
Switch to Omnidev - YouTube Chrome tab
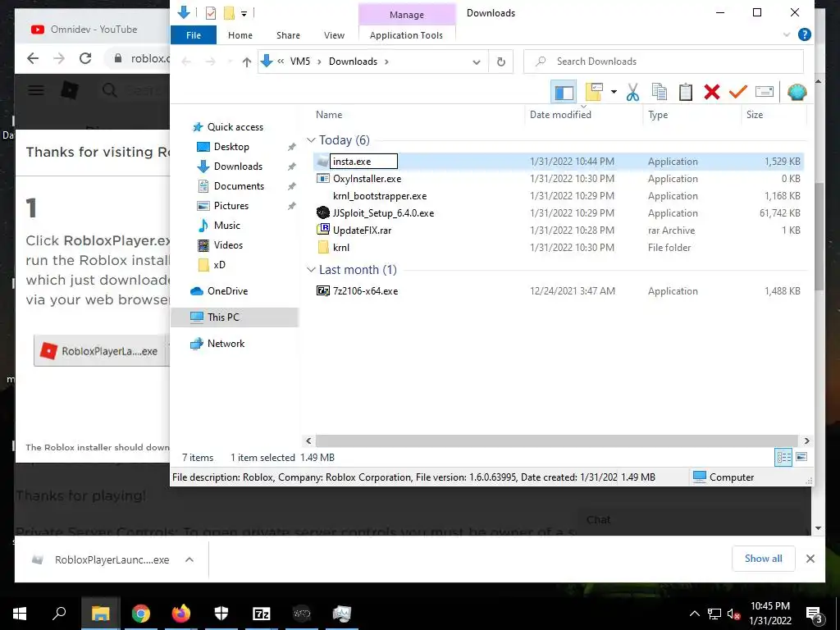pyautogui.click(x=92, y=30)
